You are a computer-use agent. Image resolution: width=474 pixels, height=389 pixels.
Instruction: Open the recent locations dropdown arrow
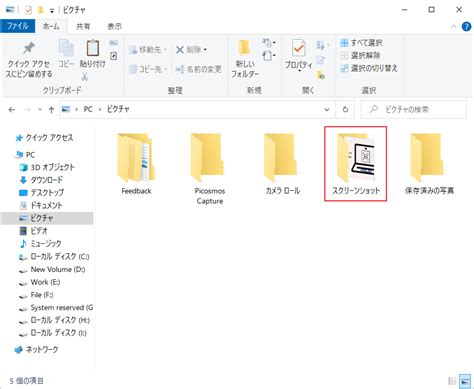point(40,109)
